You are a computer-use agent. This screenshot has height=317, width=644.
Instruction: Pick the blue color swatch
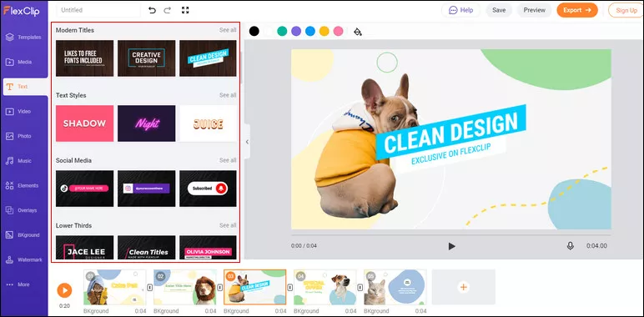point(310,31)
